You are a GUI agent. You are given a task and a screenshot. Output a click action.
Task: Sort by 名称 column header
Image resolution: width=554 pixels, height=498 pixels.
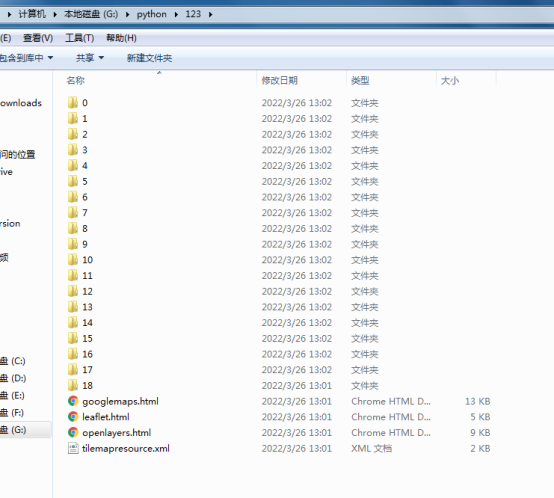coord(75,81)
